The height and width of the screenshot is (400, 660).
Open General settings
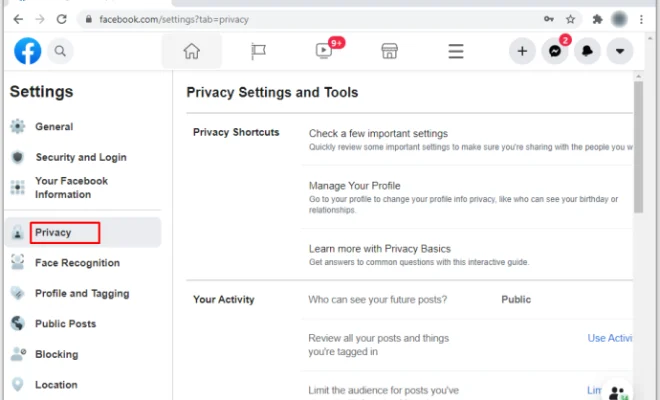point(54,127)
